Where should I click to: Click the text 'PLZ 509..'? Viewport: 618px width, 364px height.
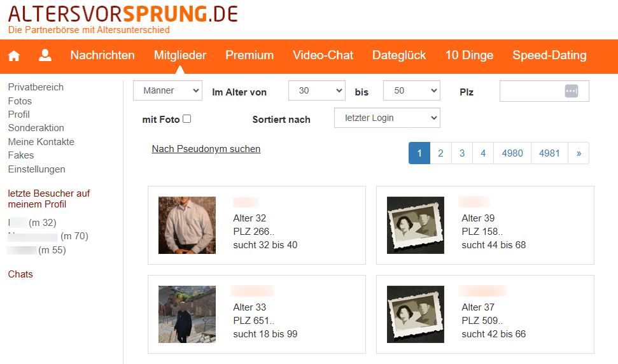(x=482, y=321)
